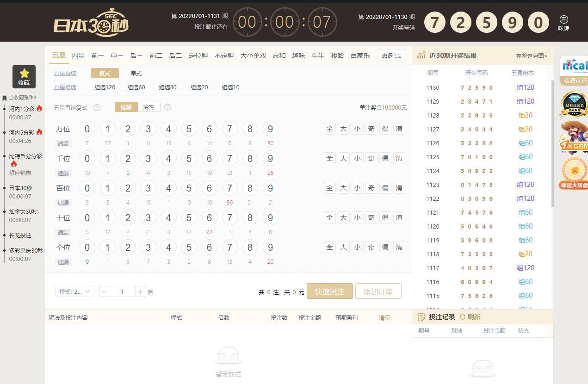This screenshot has width=588, height=384.
Task: Click the 咪牌 open-card icon
Action: (563, 22)
